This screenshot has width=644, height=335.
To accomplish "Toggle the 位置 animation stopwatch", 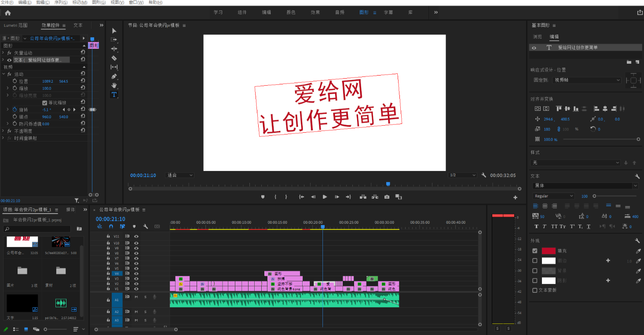I will coord(14,81).
